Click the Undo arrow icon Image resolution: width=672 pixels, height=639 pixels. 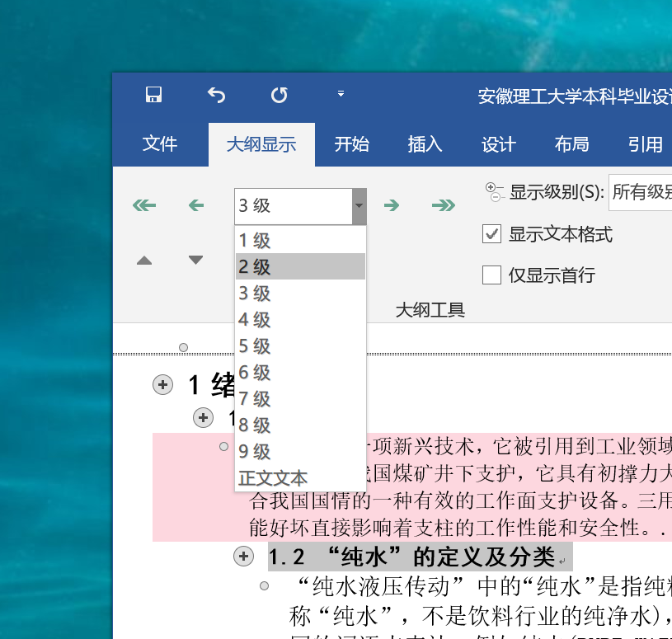[216, 96]
